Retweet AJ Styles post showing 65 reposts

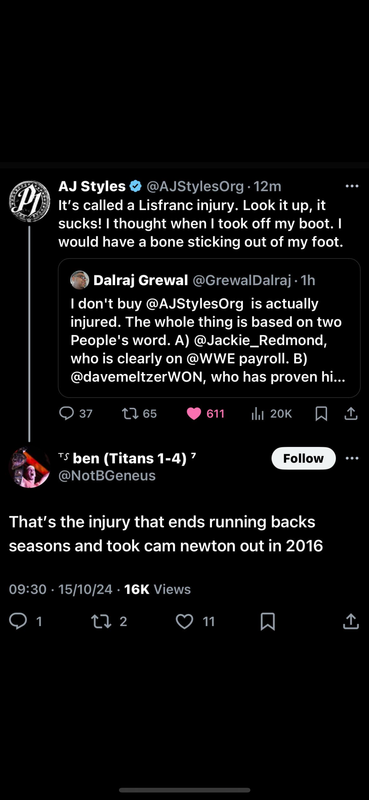(139, 413)
